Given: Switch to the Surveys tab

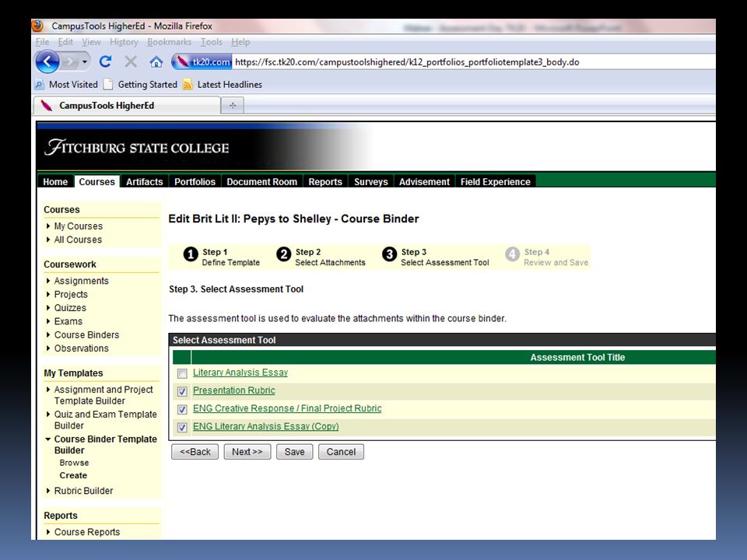Looking at the screenshot, I should [x=370, y=181].
